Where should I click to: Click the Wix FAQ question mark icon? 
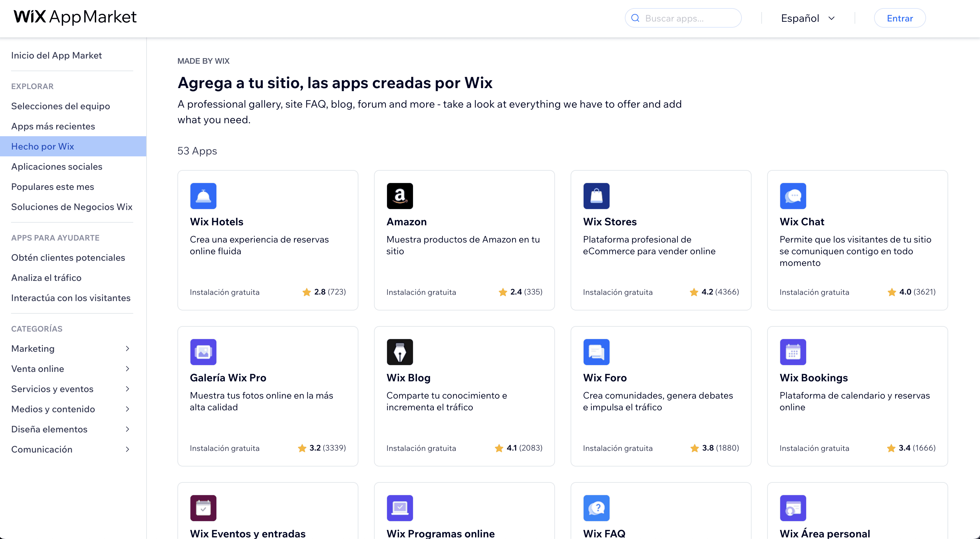597,508
